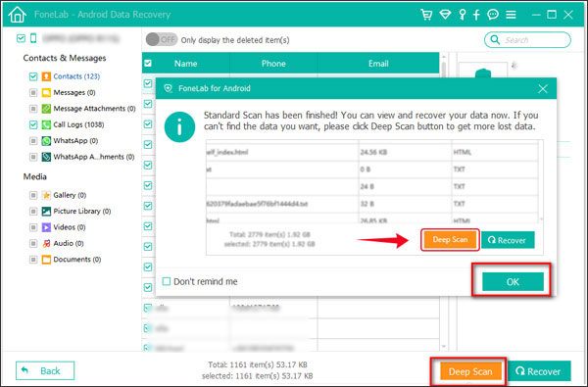
Task: Uncheck the Contacts (123) checkbox
Action: point(33,76)
